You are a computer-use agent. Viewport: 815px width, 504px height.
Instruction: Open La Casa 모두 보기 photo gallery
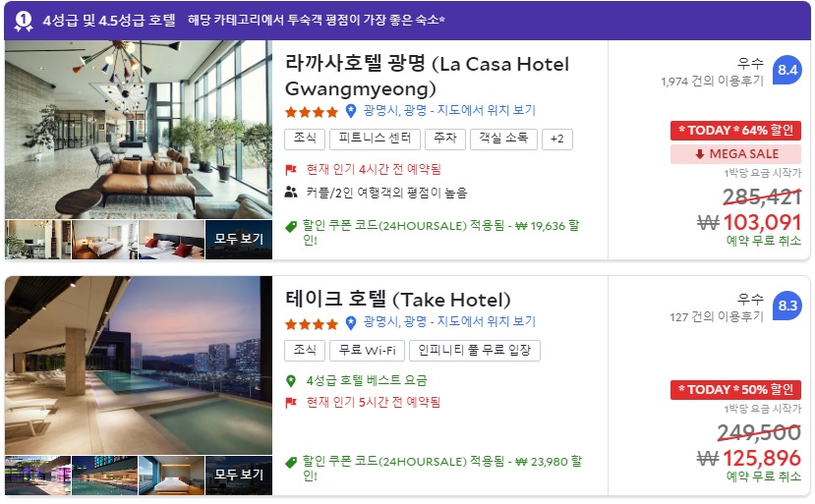(x=239, y=240)
